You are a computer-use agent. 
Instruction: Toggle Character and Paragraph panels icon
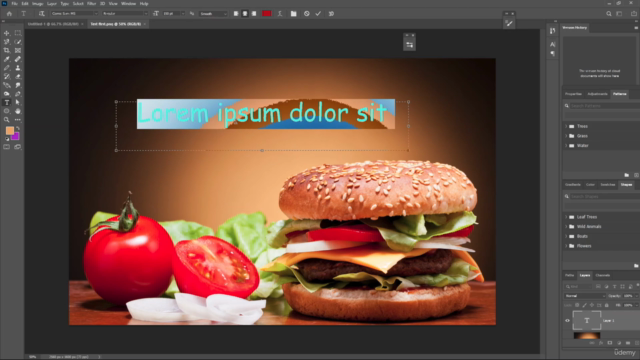(x=293, y=13)
